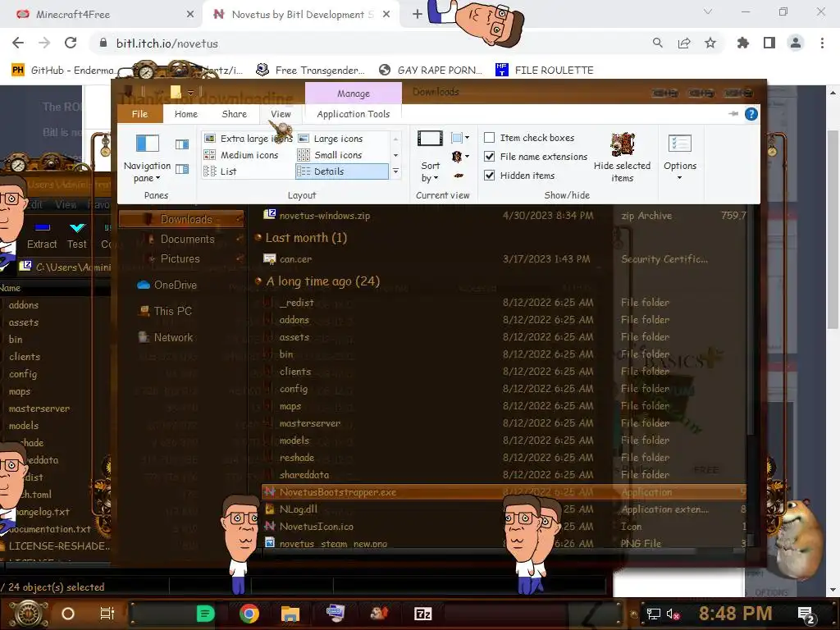The image size is (840, 630).
Task: Expand the layout gallery more arrow
Action: pyautogui.click(x=396, y=171)
